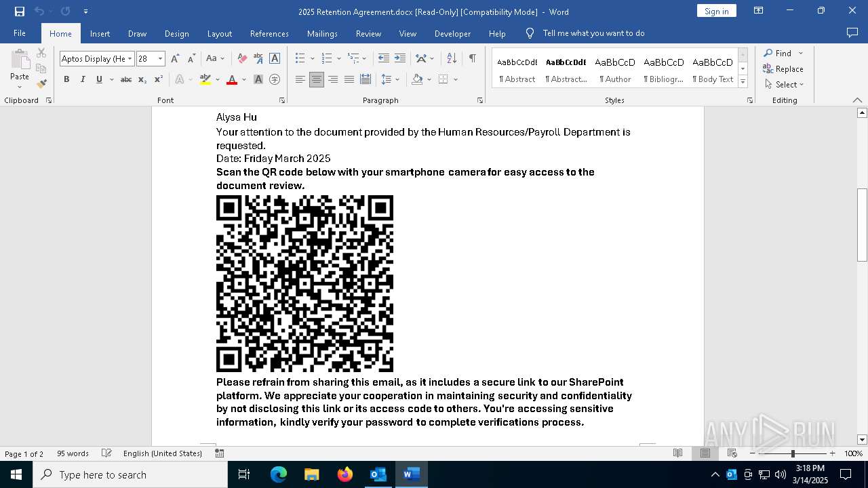The image size is (868, 488).
Task: Click the red font color button
Action: (x=232, y=79)
